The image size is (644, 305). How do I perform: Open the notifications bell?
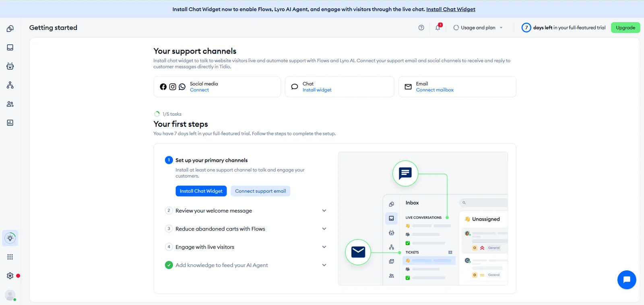pyautogui.click(x=438, y=27)
